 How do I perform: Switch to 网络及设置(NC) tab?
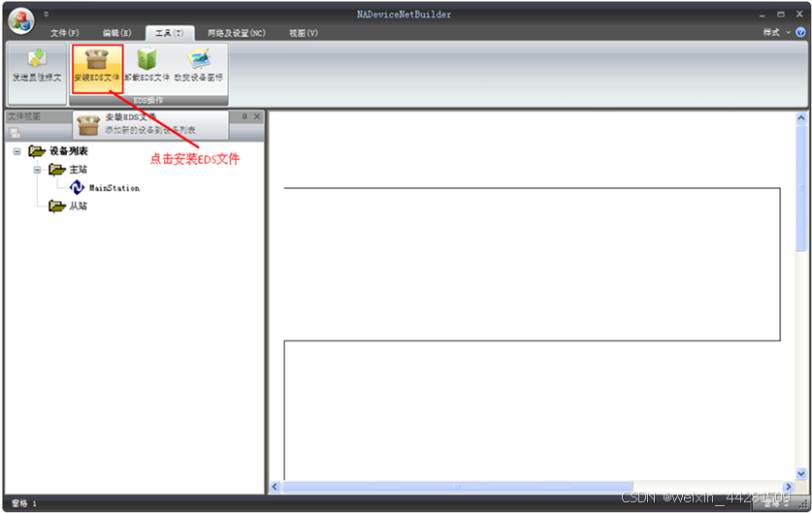[237, 33]
